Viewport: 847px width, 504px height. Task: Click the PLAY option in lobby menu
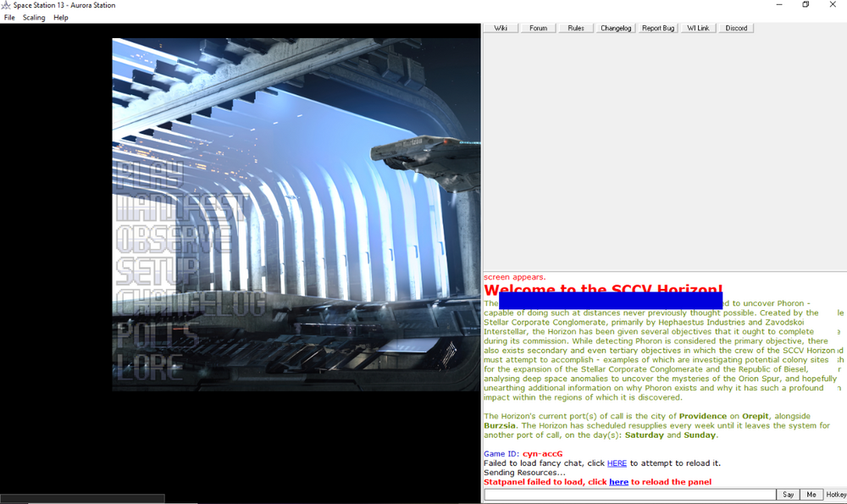pyautogui.click(x=149, y=176)
